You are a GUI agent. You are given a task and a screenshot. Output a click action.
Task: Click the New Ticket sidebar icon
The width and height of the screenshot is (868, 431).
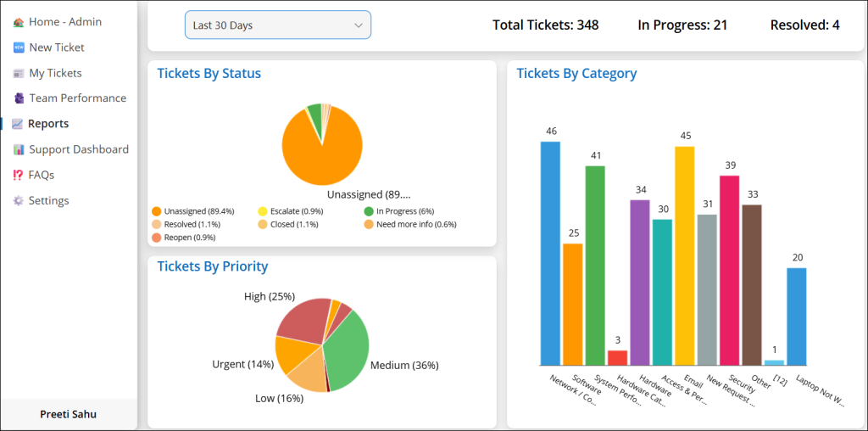19,48
